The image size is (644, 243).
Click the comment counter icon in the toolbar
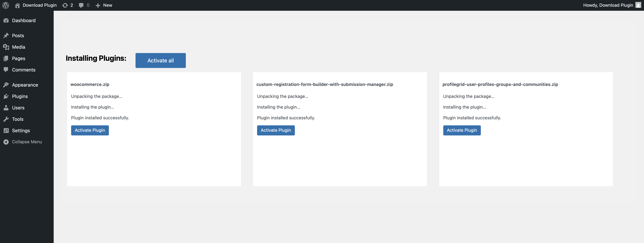(81, 5)
